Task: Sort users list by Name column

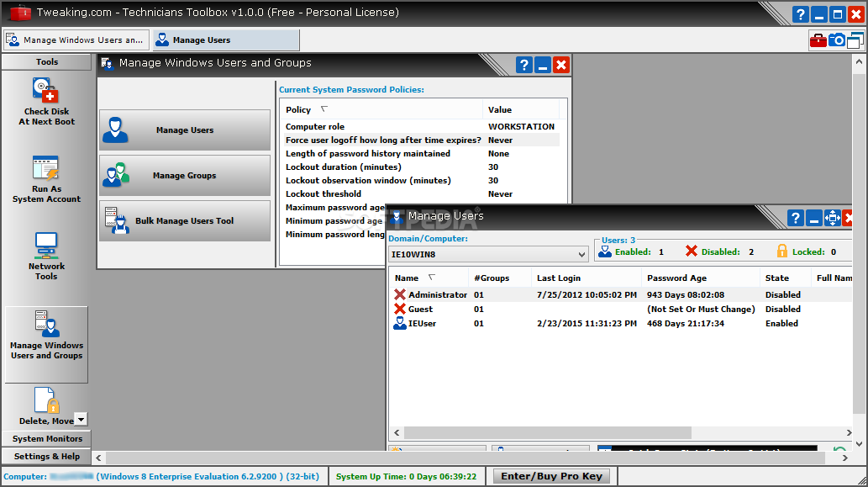Action: 429,278
